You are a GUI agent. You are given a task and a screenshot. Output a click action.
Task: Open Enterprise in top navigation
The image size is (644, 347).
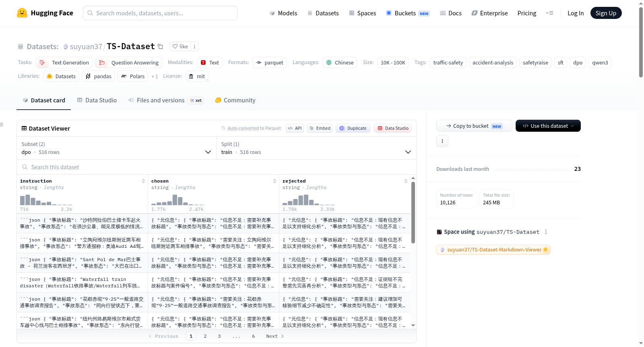[489, 13]
